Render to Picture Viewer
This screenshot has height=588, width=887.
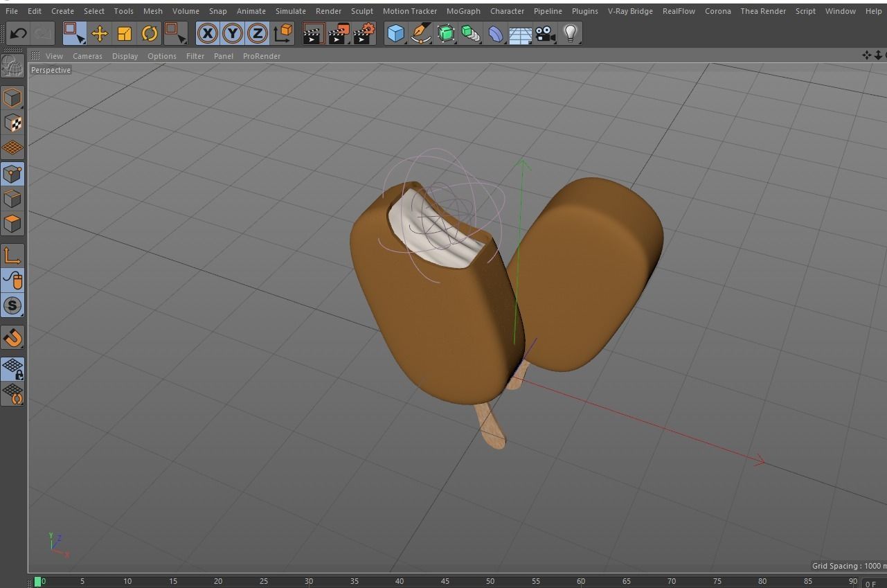point(339,33)
